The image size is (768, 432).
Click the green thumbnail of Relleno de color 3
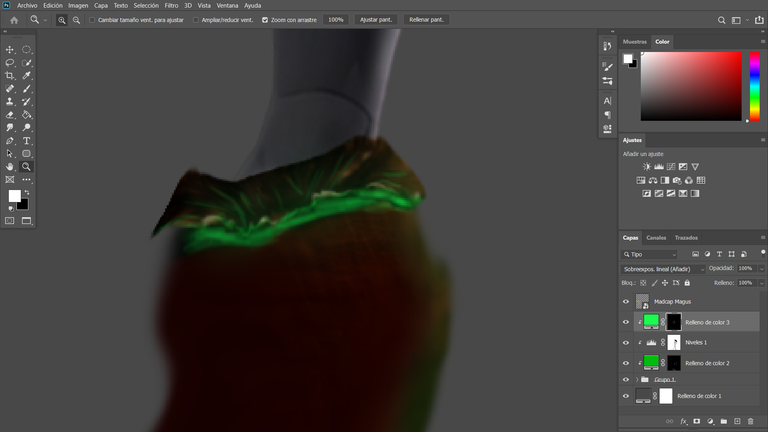tap(651, 321)
